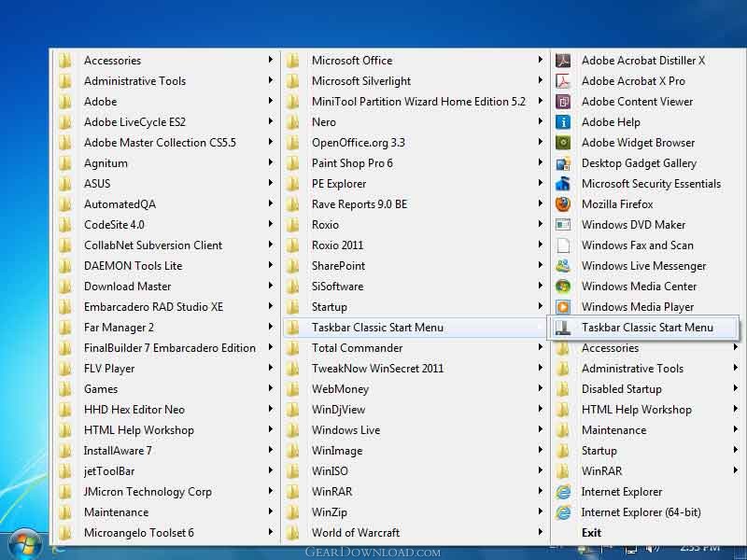
Task: Click the Windows DVD Maker icon
Action: tap(563, 225)
